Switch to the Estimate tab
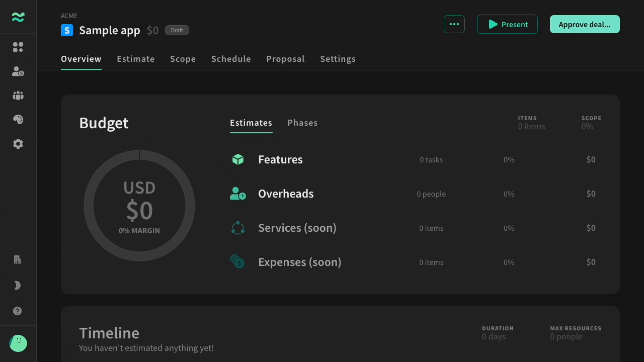This screenshot has height=362, width=644. (136, 59)
